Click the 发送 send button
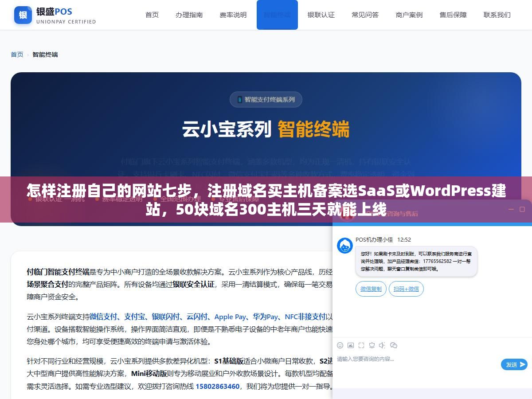This screenshot has height=399, width=532. 514,364
